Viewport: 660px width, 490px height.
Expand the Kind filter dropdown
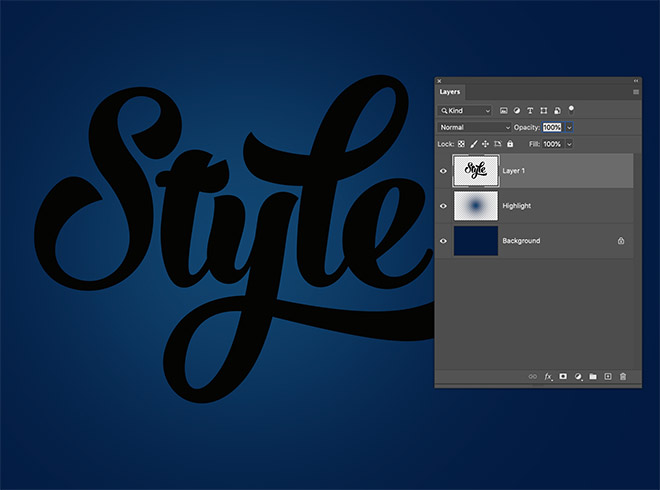(x=466, y=110)
